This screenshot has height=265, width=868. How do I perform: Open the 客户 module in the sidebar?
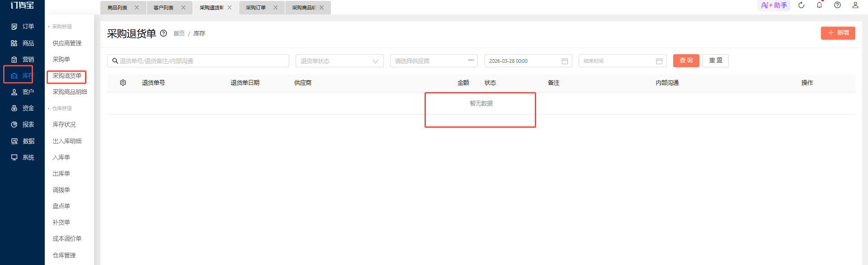(23, 92)
